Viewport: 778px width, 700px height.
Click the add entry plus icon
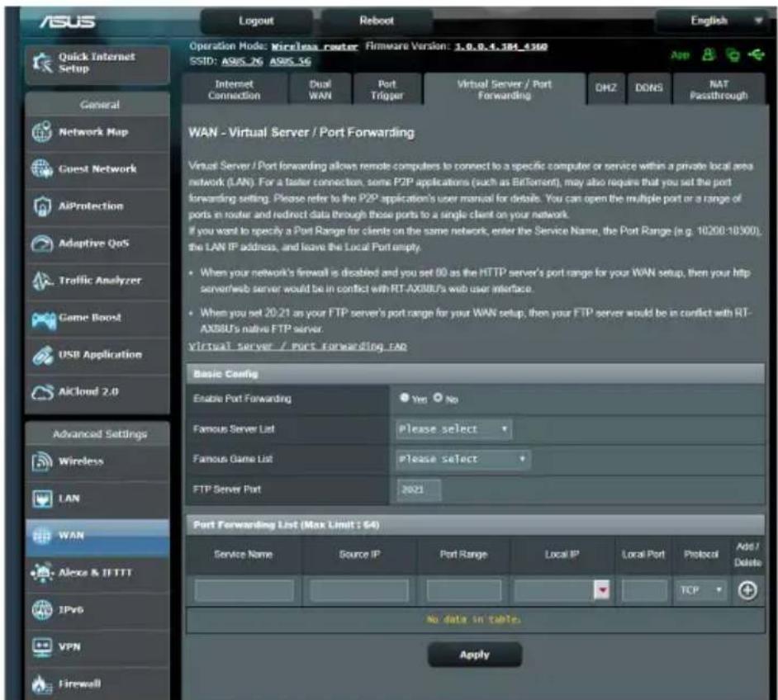click(x=747, y=590)
